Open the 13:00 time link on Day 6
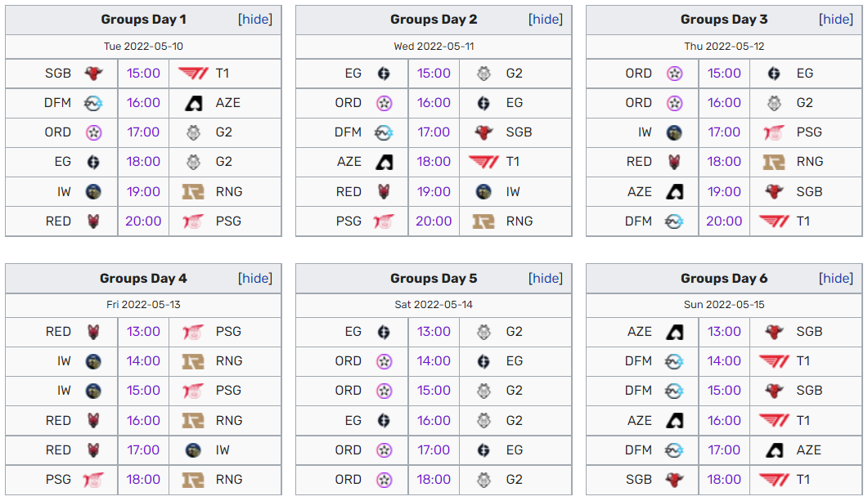 point(724,332)
